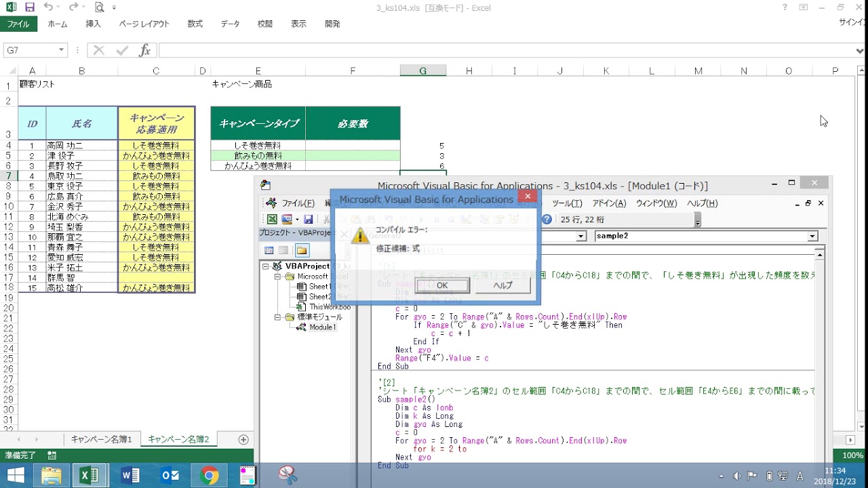Click the save icon in the VBA toolbar
The width and height of the screenshot is (868, 488).
coord(309,219)
